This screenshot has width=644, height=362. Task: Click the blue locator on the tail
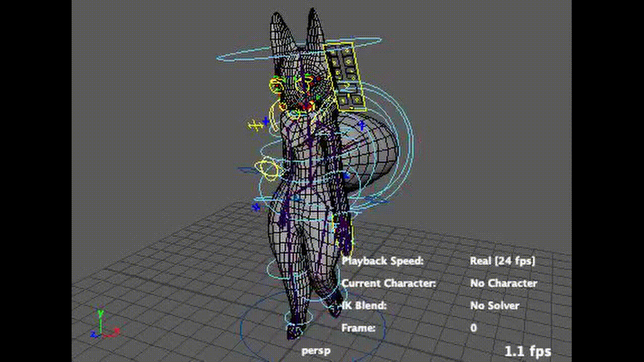[361, 124]
